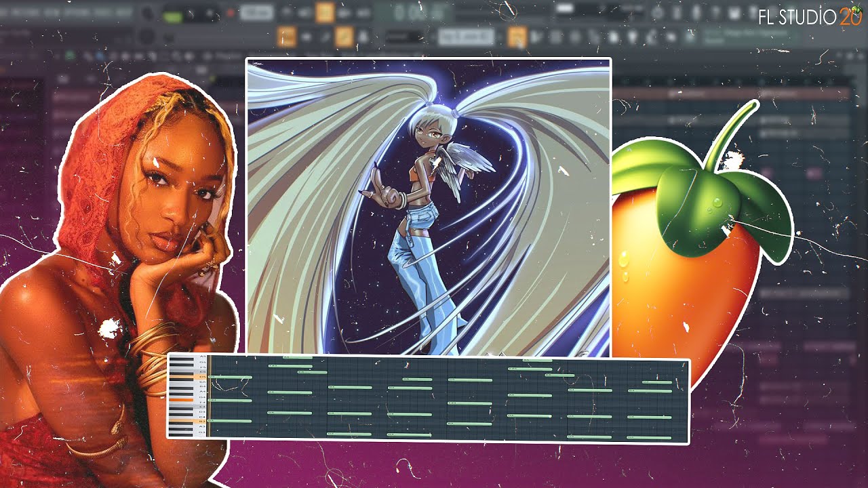The image size is (868, 488).
Task: Click the green time display in the blurred toolbar
Action: [414, 12]
